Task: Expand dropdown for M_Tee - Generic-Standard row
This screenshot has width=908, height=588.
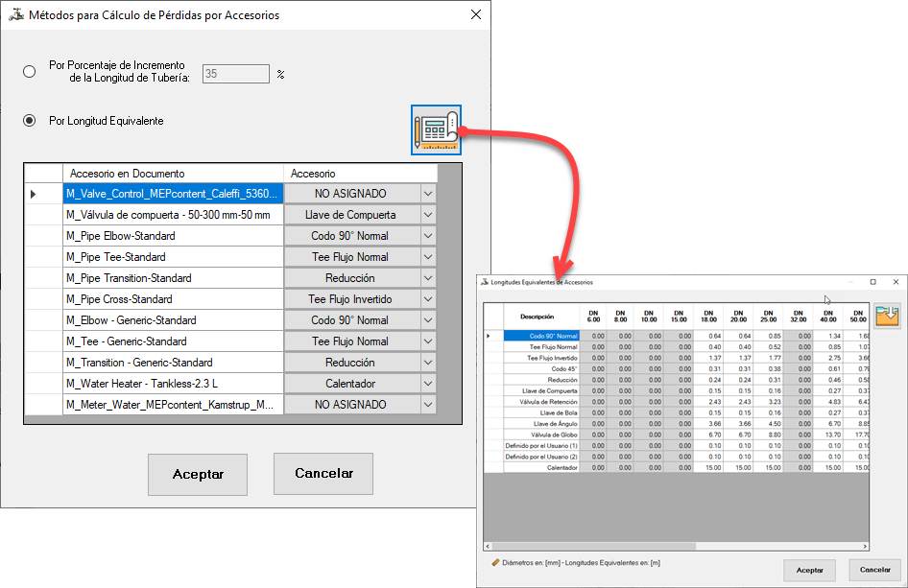Action: (428, 341)
